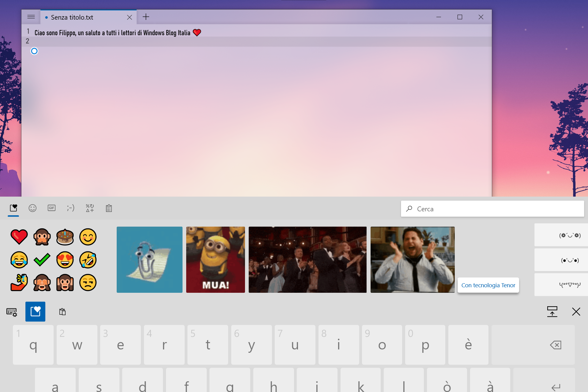The image size is (588, 392).
Task: Close the Senza titolo.txt tab
Action: point(130,17)
